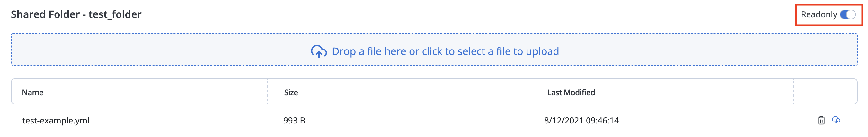Screen dimensions: 868x137
Task: Sort by the Size column header
Action: [291, 92]
